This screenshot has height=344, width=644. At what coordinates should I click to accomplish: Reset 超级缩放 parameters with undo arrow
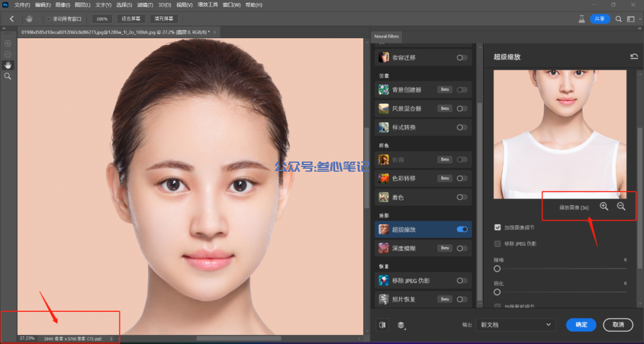point(634,57)
